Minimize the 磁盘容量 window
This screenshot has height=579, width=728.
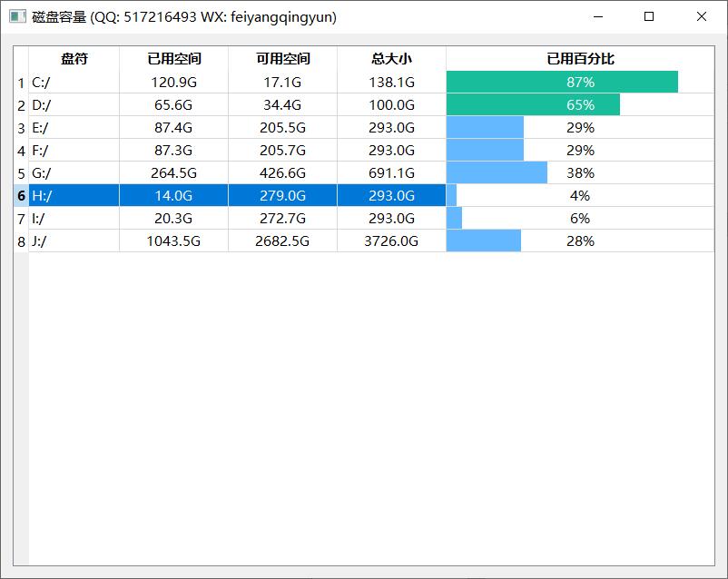point(596,16)
